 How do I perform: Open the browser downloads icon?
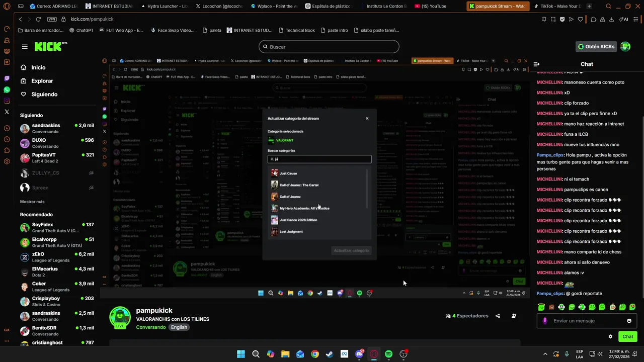[x=611, y=19]
